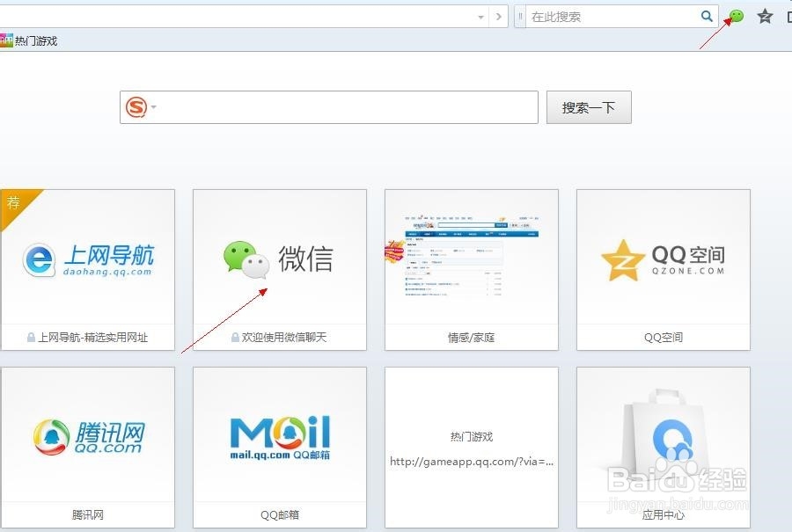Click the lock icon beside 上网导航-精选实用网址

32,337
